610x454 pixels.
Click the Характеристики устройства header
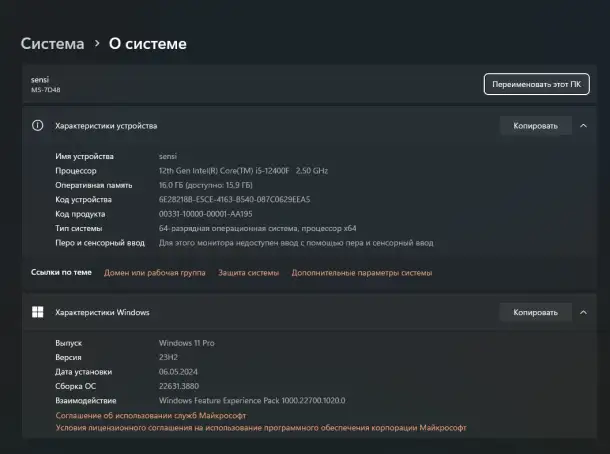106,126
